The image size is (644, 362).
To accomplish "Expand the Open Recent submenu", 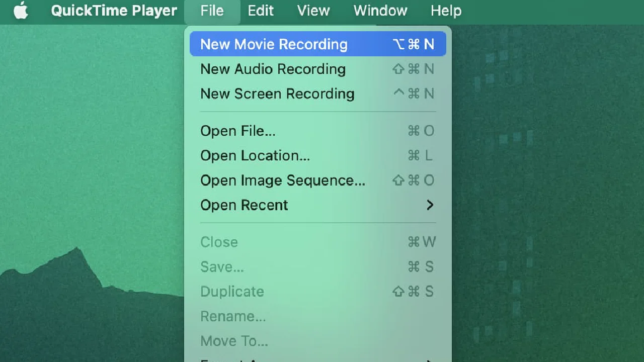I will pyautogui.click(x=318, y=205).
